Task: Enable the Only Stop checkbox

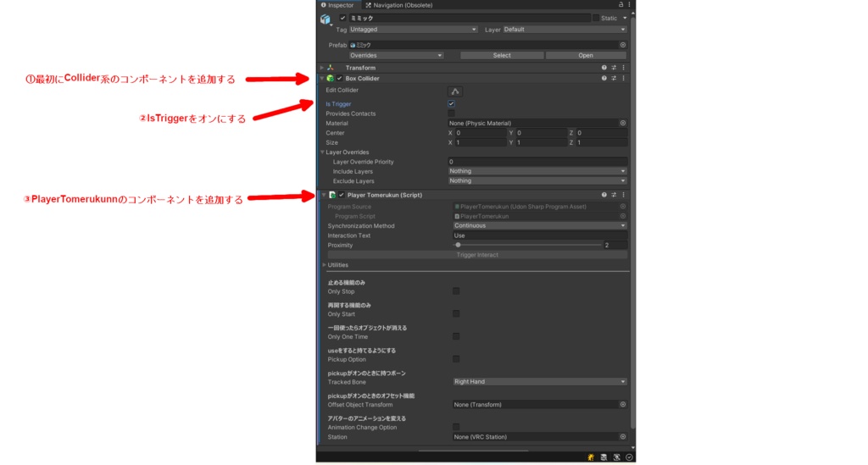Action: pos(456,291)
